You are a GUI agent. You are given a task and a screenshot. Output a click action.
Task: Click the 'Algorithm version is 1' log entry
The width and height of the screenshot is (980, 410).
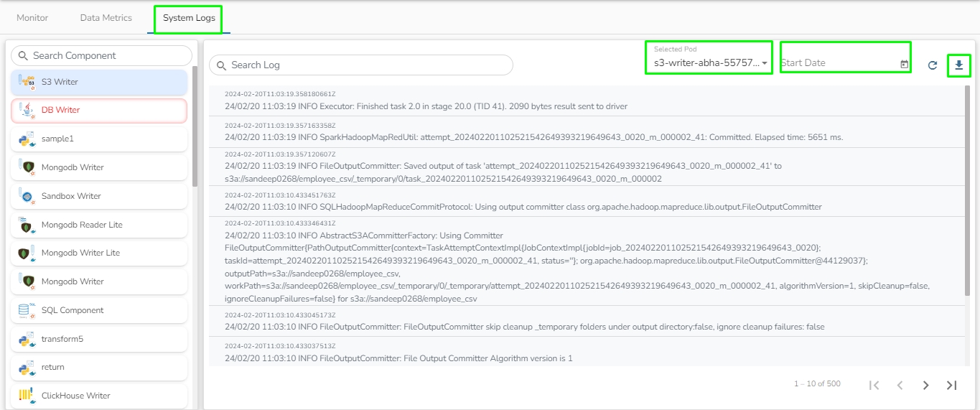[586, 352]
